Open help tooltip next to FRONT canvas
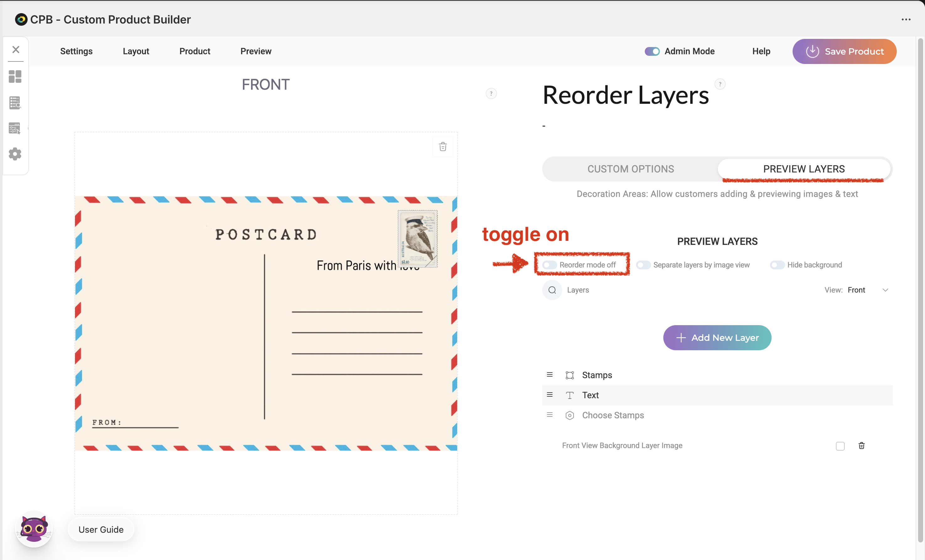Viewport: 925px width, 560px height. point(491,93)
